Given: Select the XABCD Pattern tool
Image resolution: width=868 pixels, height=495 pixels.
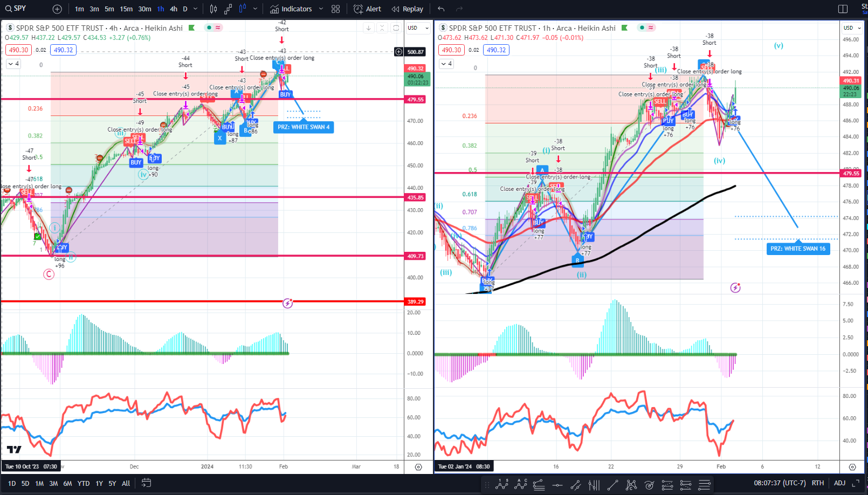Looking at the screenshot, I should pyautogui.click(x=631, y=485).
